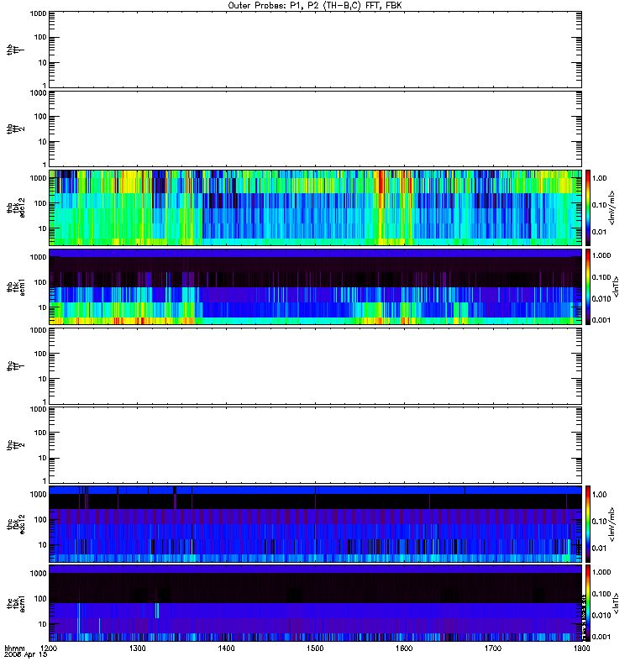
Task: Click the thc fbk edc12 color bar
Action: click(x=588, y=524)
